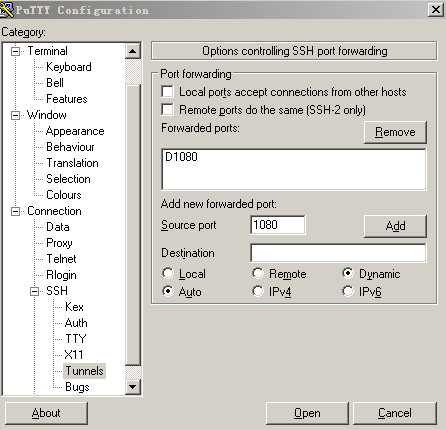The width and height of the screenshot is (446, 429).
Task: Select the Colours category
Action: (64, 195)
